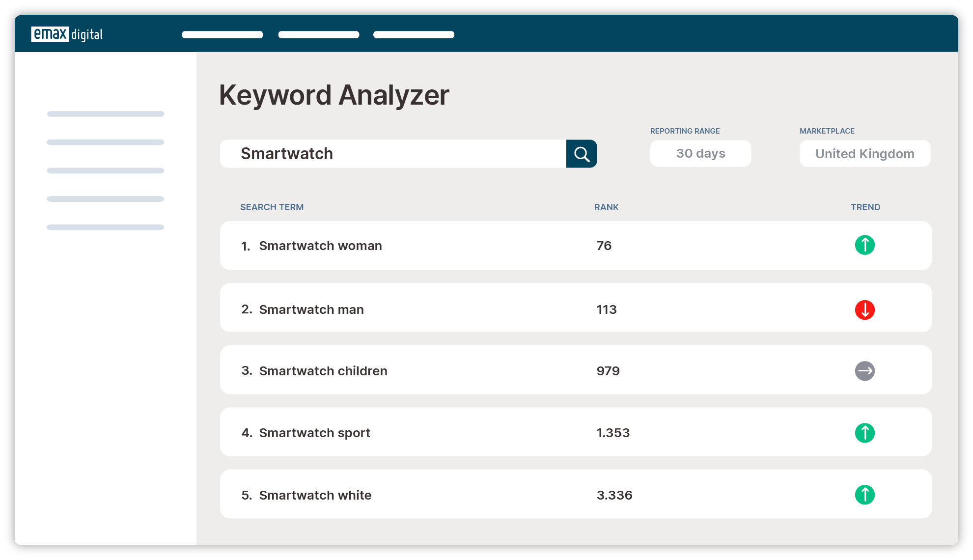The image size is (973, 560).
Task: Click the Smartwatch search input field
Action: (x=393, y=154)
